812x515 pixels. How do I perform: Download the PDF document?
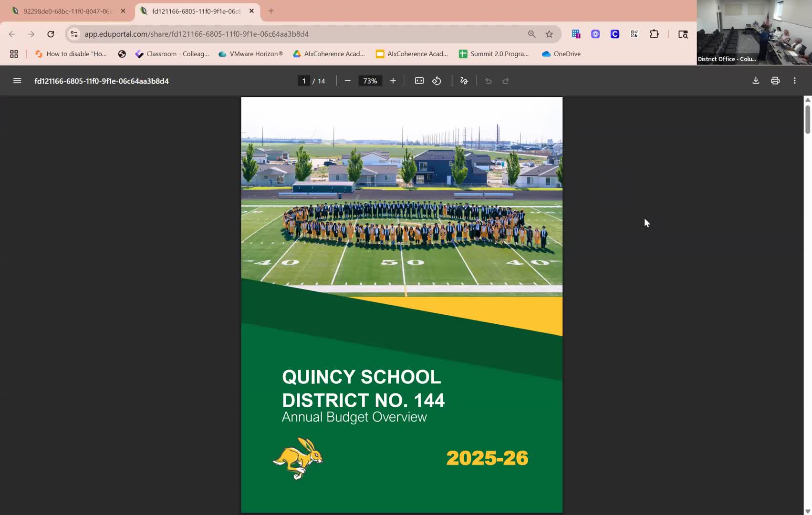[x=755, y=81]
